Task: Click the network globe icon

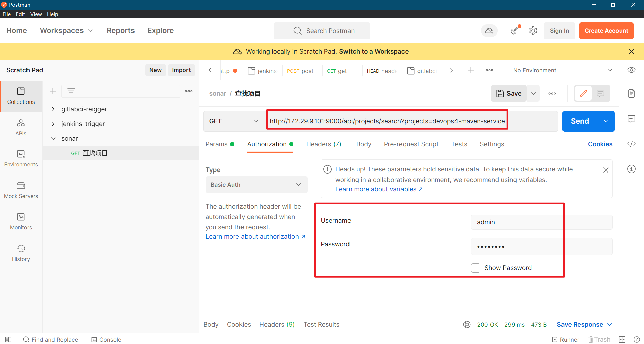Action: [467, 324]
